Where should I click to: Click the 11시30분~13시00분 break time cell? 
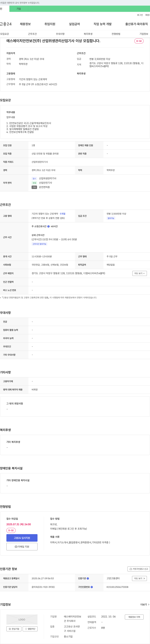pyautogui.click(x=42, y=257)
